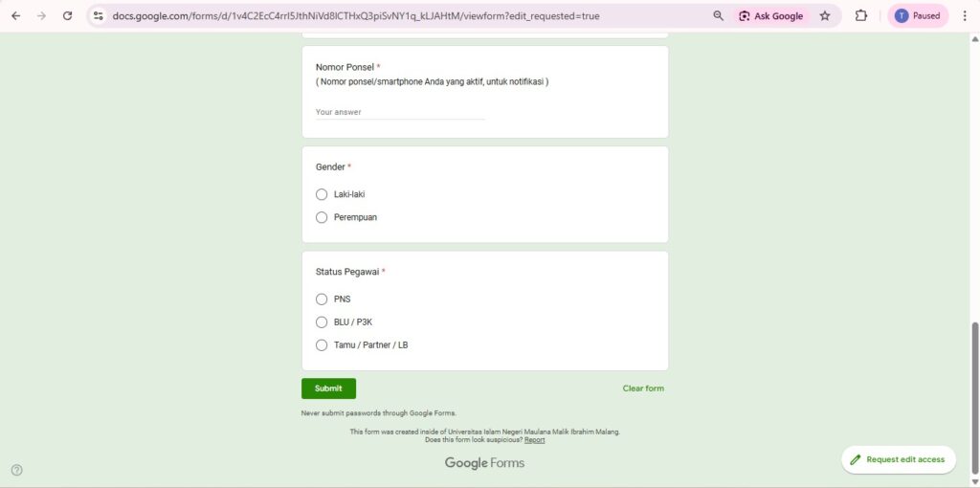Choose BLU / P3K status option
This screenshot has height=488, width=980.
pyautogui.click(x=322, y=322)
